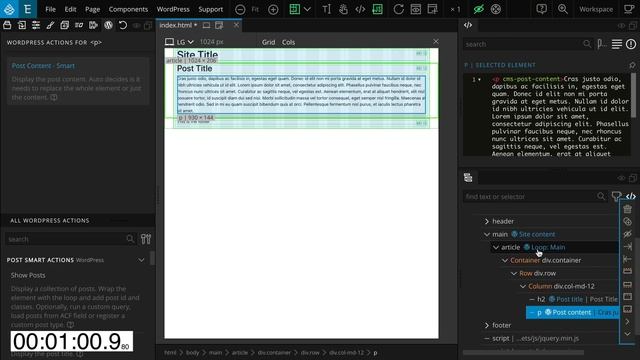Click the coffee cup icon
Image resolution: width=640 pixels, height=360 pixels.
629,9
